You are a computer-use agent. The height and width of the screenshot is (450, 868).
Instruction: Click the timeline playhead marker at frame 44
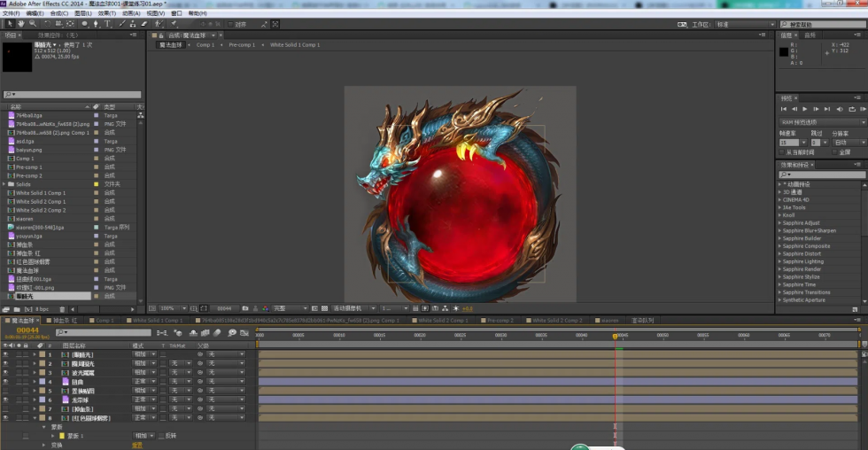pyautogui.click(x=615, y=336)
